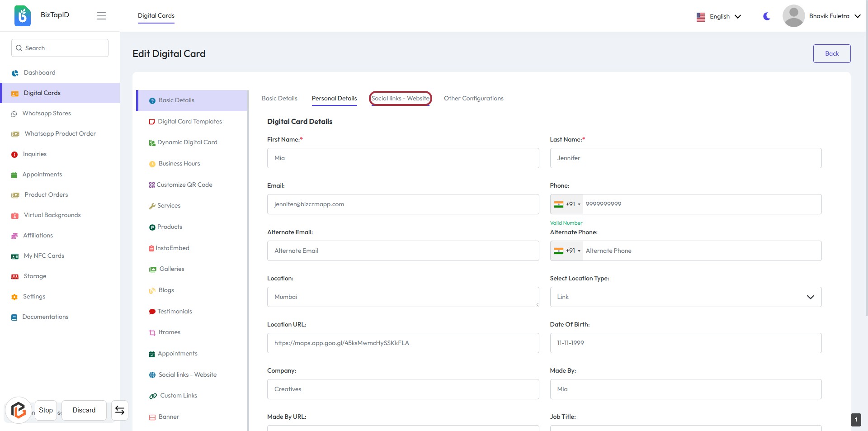Click the swap arrows icon beside Discard
The height and width of the screenshot is (431, 868).
120,410
